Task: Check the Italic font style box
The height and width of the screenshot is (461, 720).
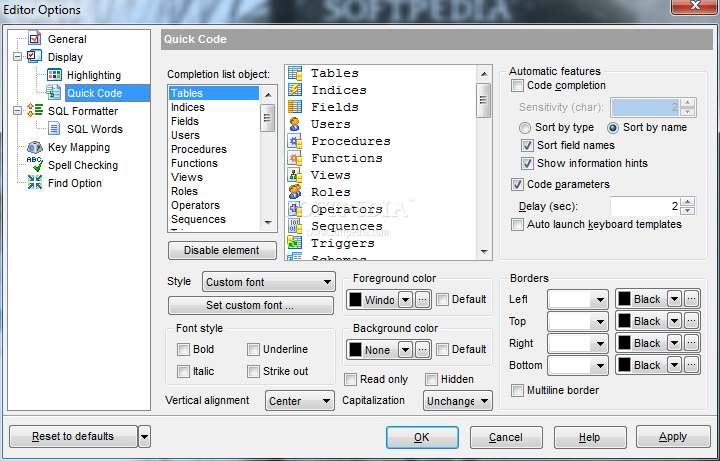Action: click(x=183, y=371)
